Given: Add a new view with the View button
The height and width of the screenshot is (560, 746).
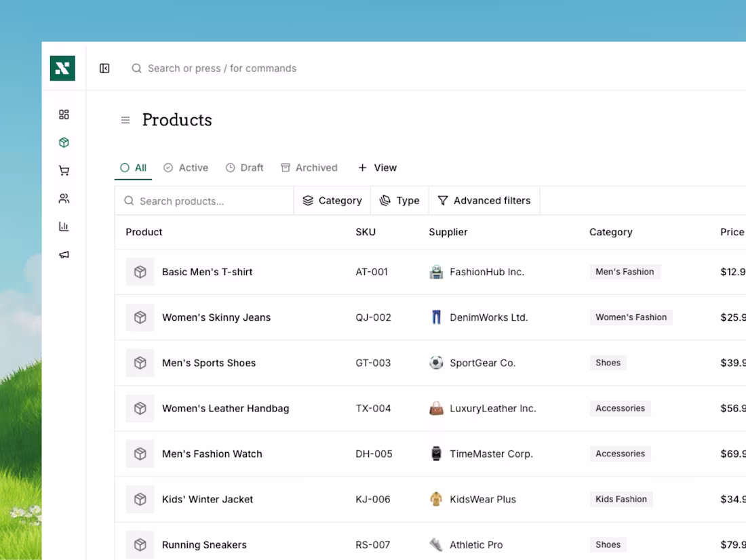Looking at the screenshot, I should pos(377,167).
